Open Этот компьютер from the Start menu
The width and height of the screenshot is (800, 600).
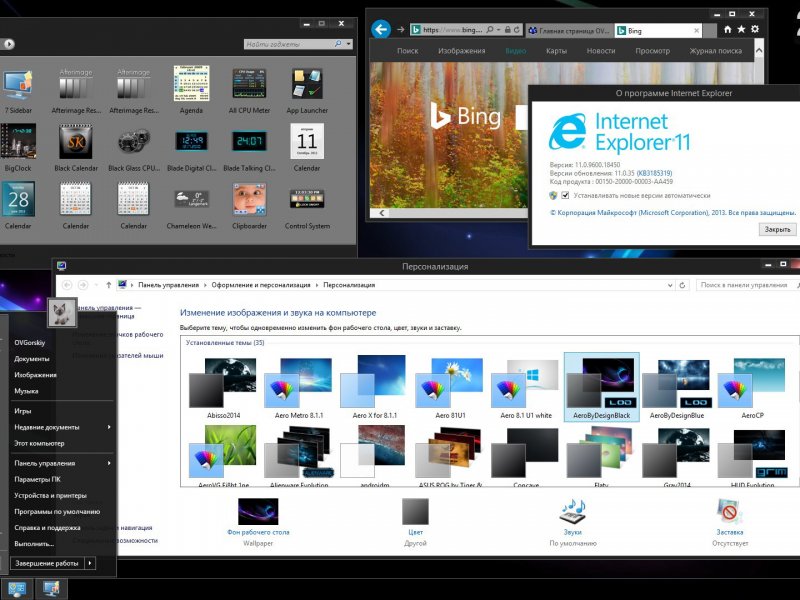tap(39, 443)
